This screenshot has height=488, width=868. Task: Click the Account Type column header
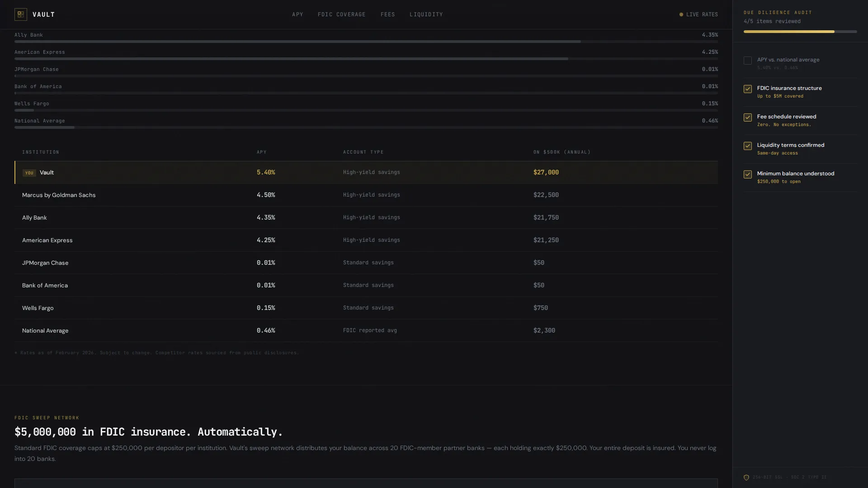click(363, 152)
